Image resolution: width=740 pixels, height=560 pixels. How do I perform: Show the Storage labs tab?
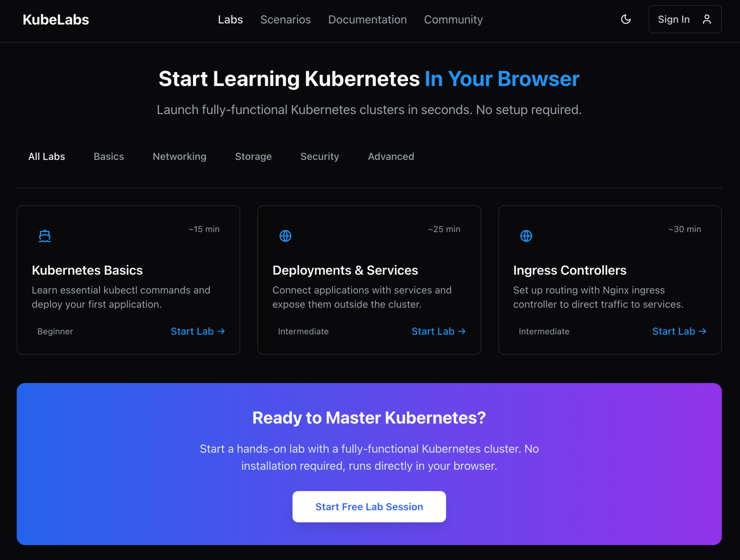pyautogui.click(x=253, y=156)
